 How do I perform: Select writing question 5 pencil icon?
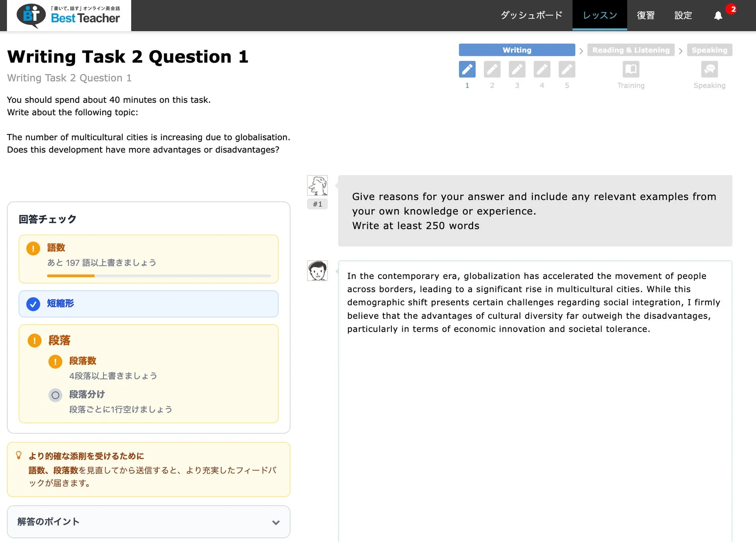(566, 69)
